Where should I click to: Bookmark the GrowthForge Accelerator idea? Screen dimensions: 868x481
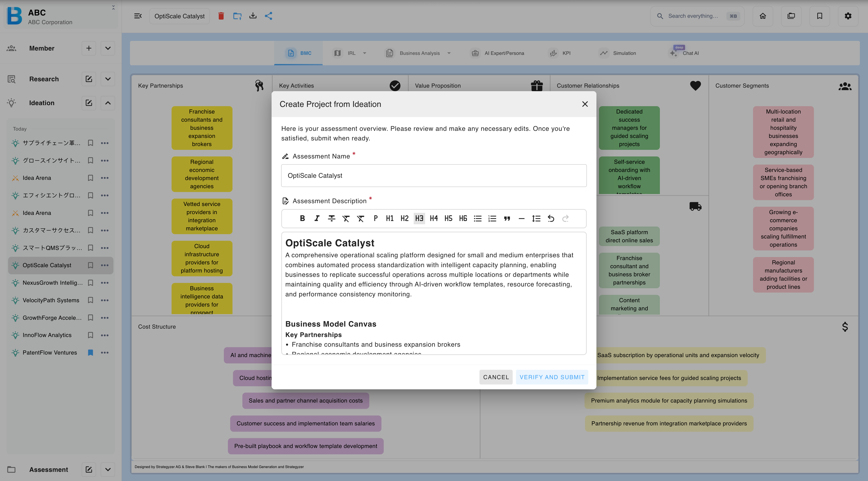pos(90,317)
